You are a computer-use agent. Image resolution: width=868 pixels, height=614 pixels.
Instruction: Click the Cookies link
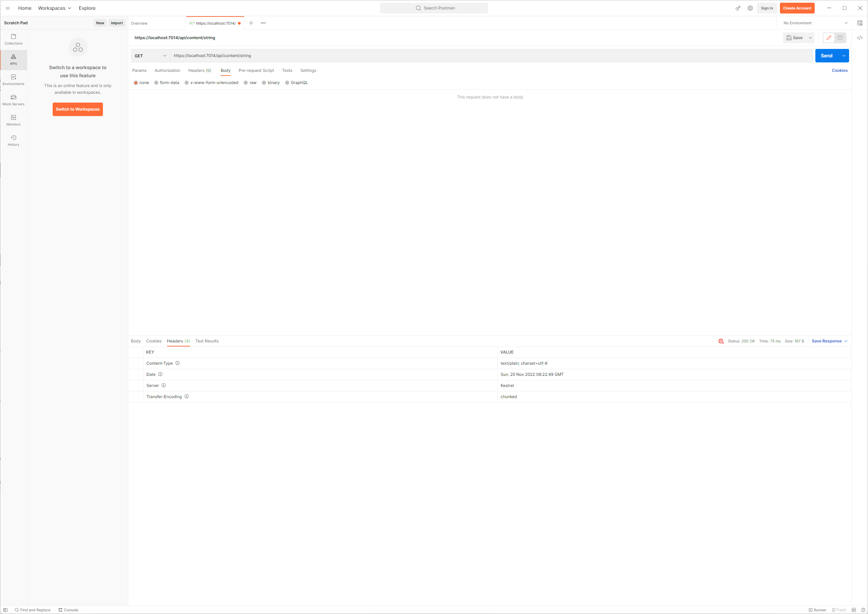(x=839, y=71)
